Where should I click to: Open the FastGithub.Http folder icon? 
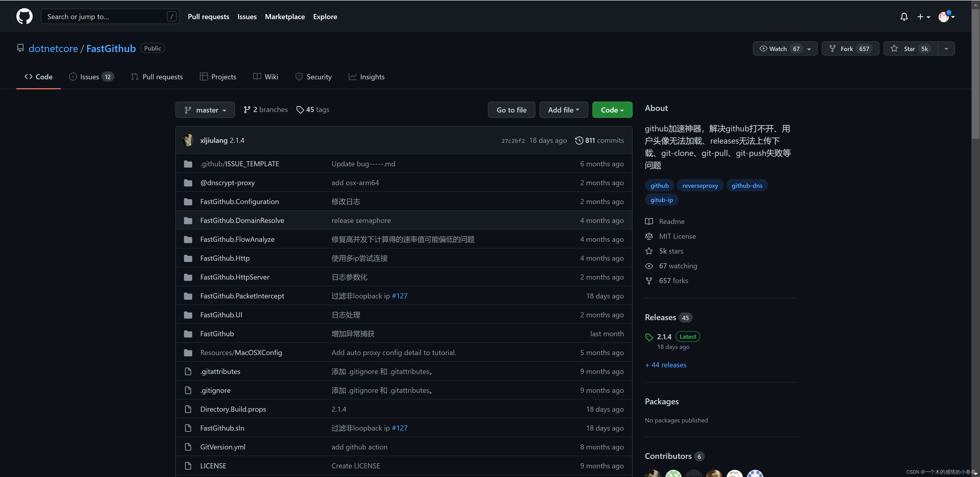[188, 258]
